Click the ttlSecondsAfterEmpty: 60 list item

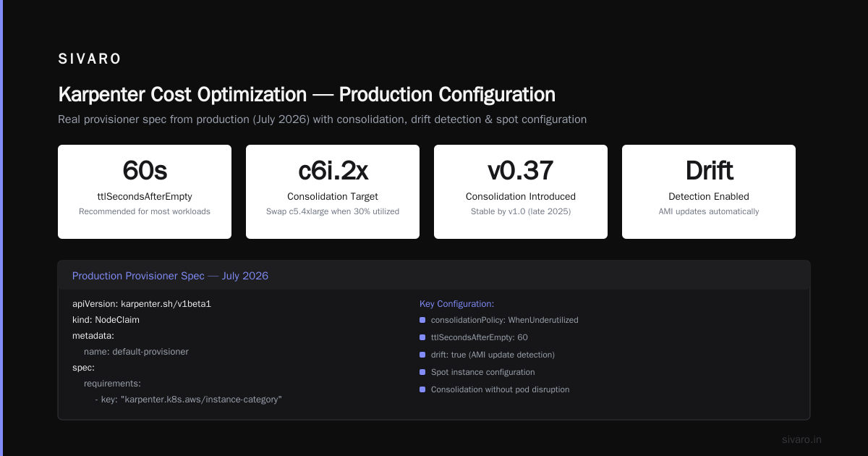click(480, 337)
